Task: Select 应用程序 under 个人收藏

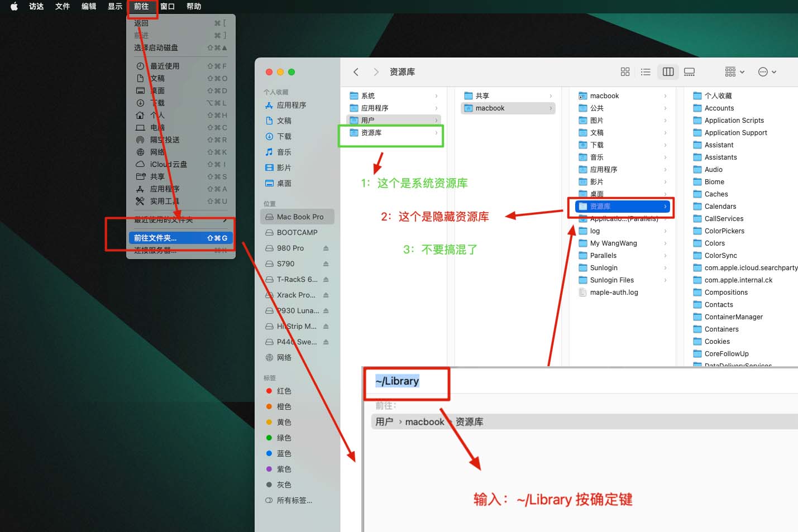Action: (x=290, y=105)
